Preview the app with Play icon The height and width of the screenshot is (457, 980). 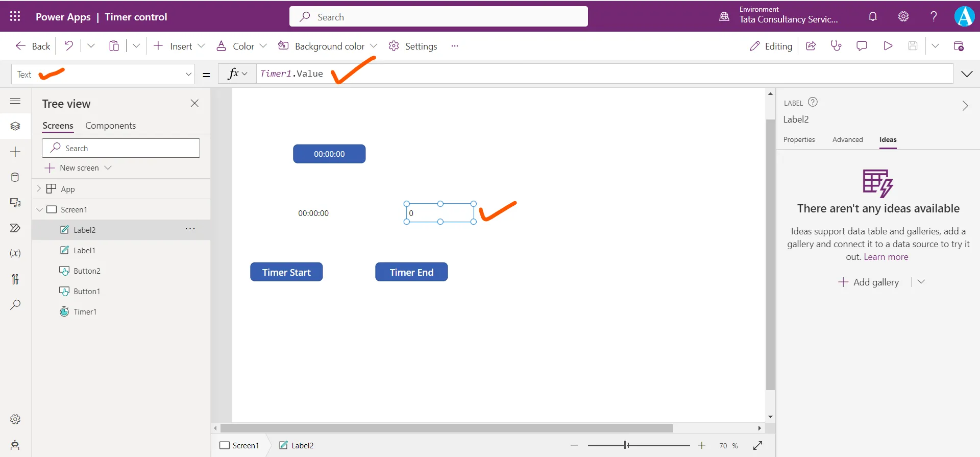click(x=888, y=46)
